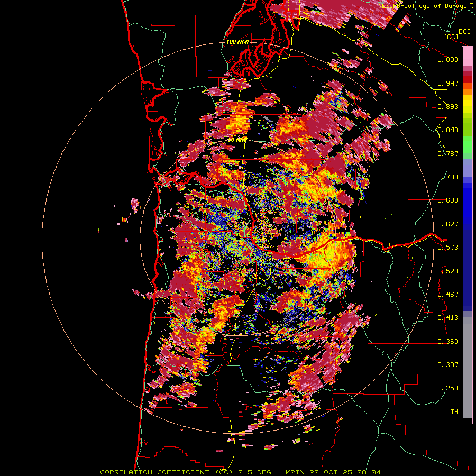The image size is (476, 476).
Task: Click the 0.733 scale value
Action: pyautogui.click(x=448, y=177)
